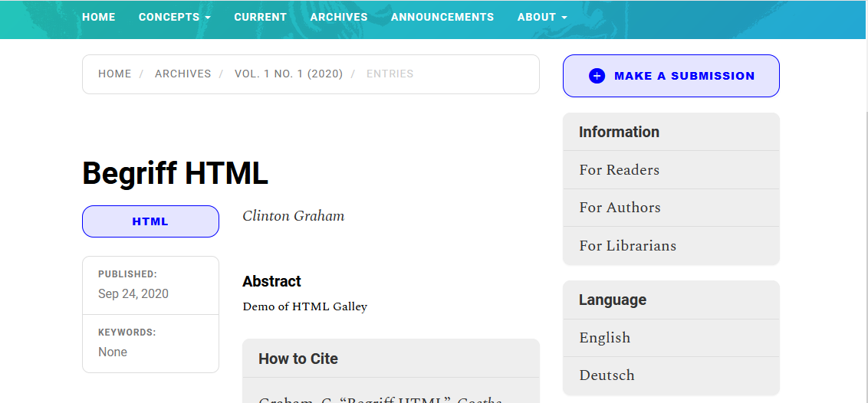Open the Concepts dropdown caret

[208, 18]
